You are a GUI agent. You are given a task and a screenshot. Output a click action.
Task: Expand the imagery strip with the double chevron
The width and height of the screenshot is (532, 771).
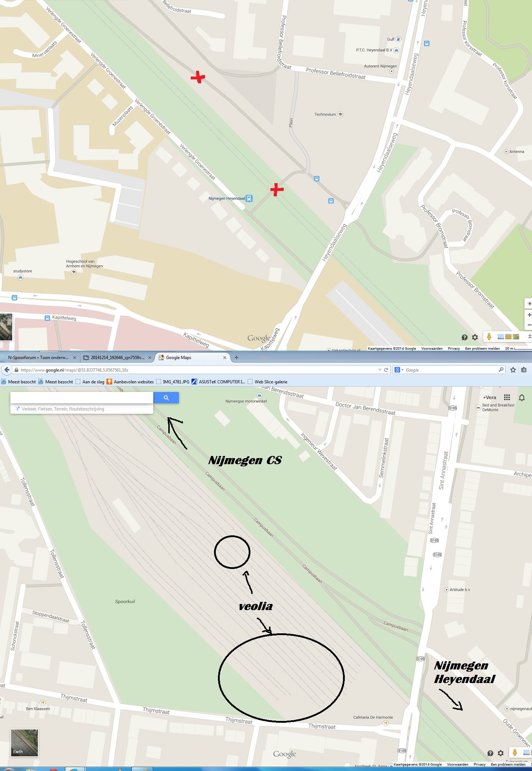point(529,337)
